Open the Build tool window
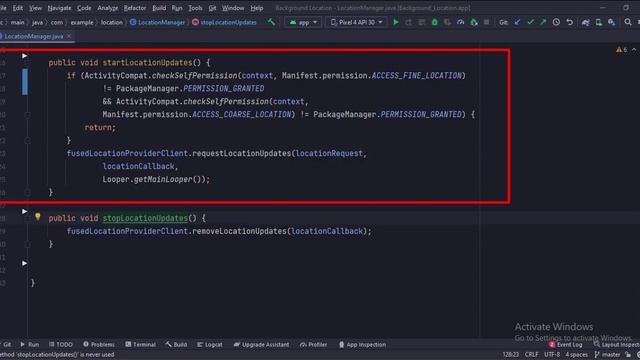 point(176,344)
